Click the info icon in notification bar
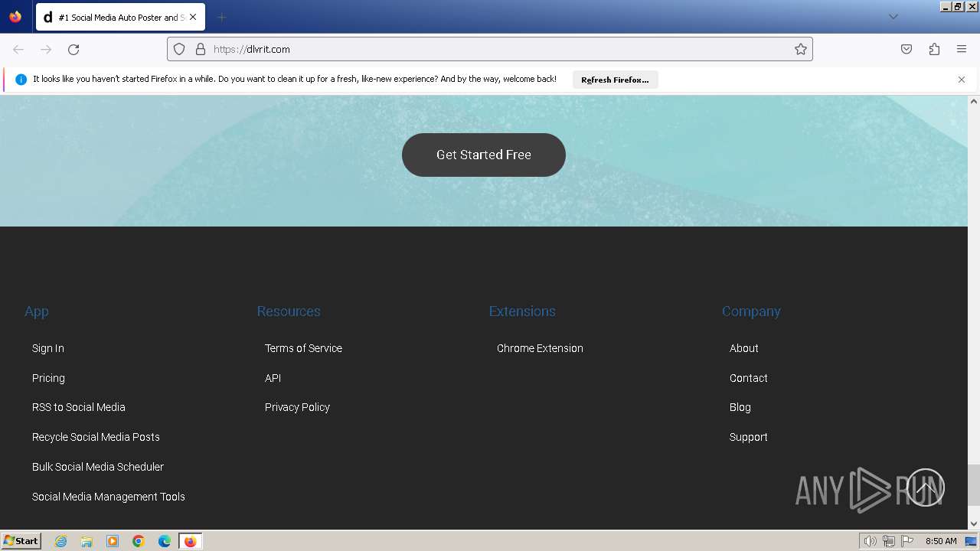The width and height of the screenshot is (980, 551). (21, 80)
